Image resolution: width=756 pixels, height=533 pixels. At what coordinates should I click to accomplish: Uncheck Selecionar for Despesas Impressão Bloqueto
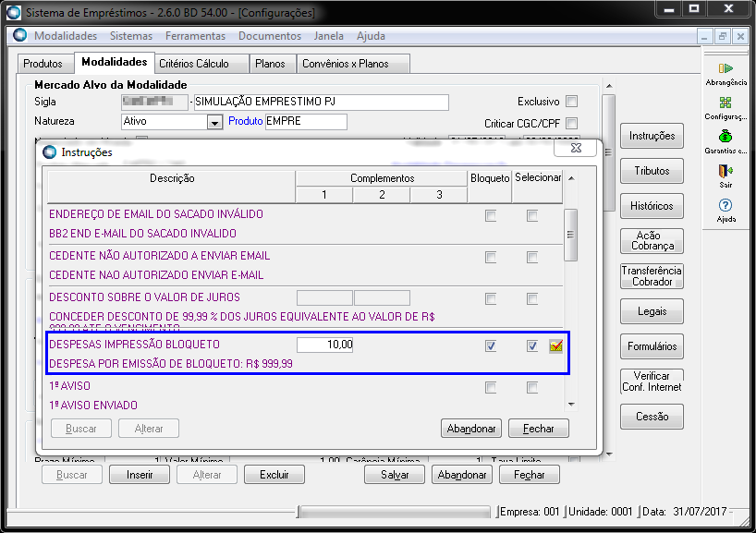(532, 345)
